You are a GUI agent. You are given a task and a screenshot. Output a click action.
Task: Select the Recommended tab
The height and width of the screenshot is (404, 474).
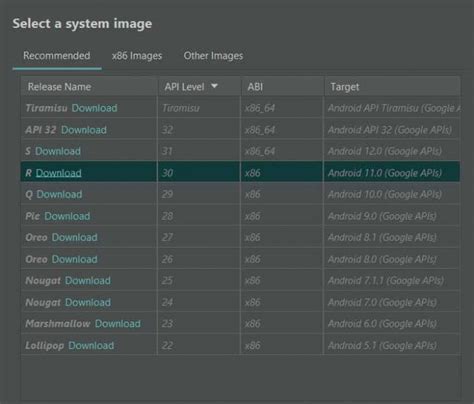57,56
